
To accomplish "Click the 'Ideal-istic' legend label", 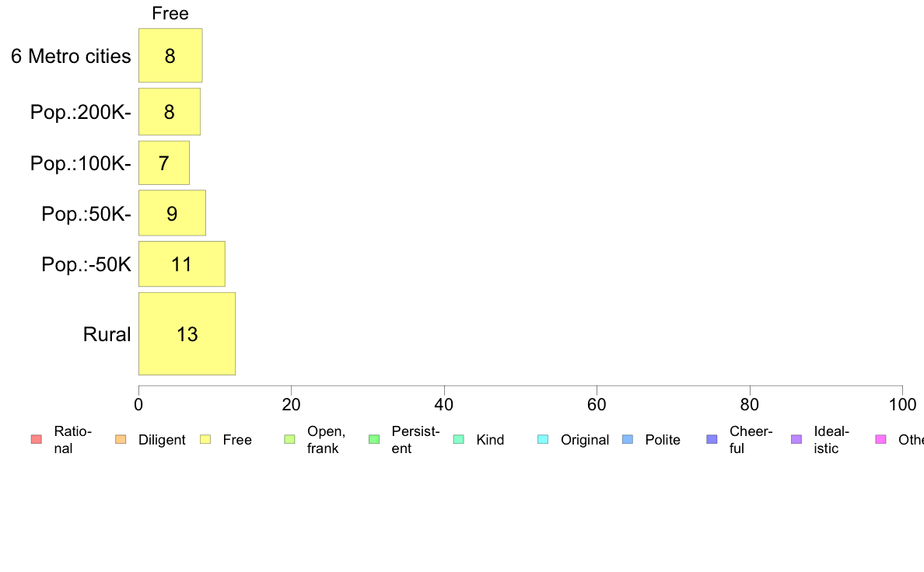I will click(831, 439).
